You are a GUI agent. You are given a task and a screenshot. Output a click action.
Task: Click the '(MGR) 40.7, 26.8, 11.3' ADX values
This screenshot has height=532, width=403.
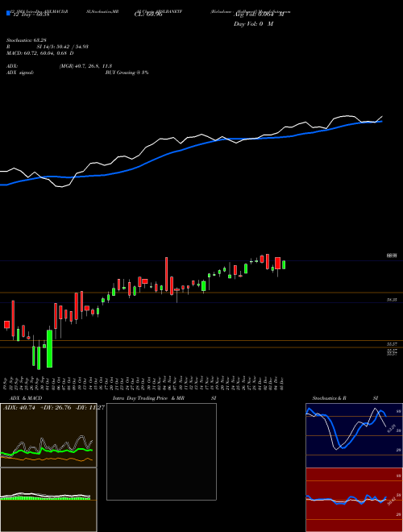(85, 66)
